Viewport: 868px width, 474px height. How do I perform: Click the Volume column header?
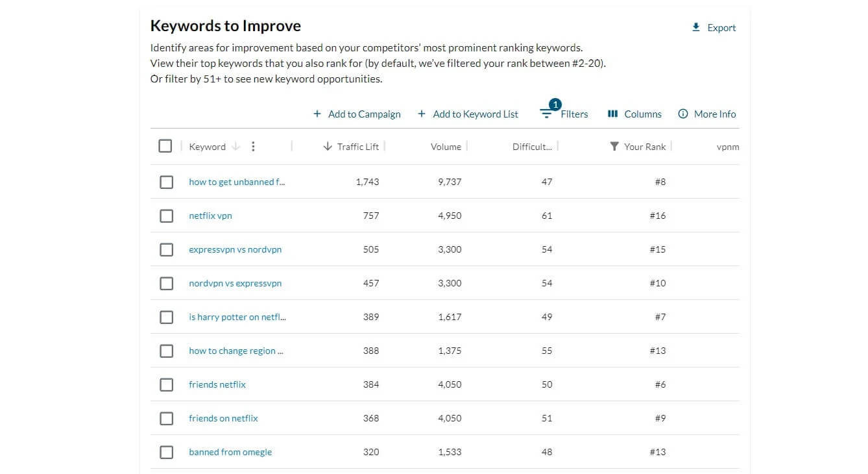tap(446, 147)
